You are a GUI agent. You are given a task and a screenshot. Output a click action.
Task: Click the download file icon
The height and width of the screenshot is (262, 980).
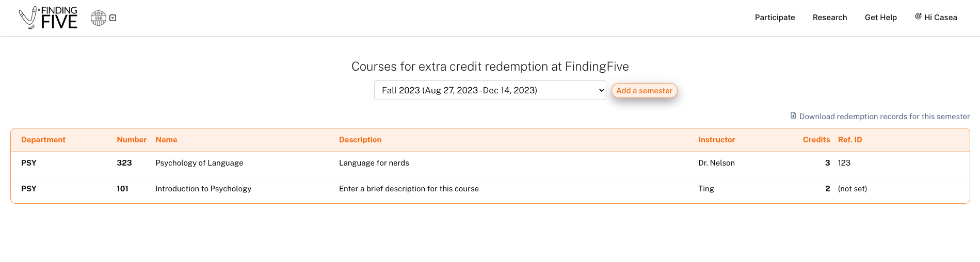click(793, 116)
